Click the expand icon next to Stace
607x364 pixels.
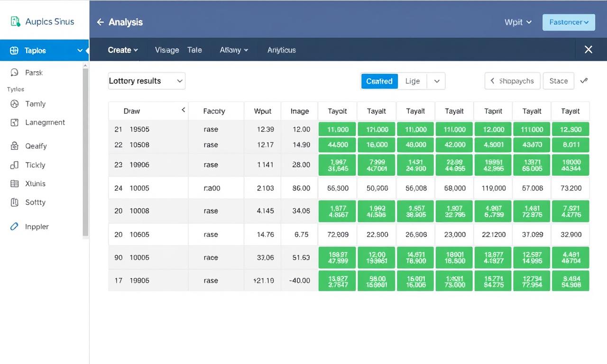click(584, 81)
